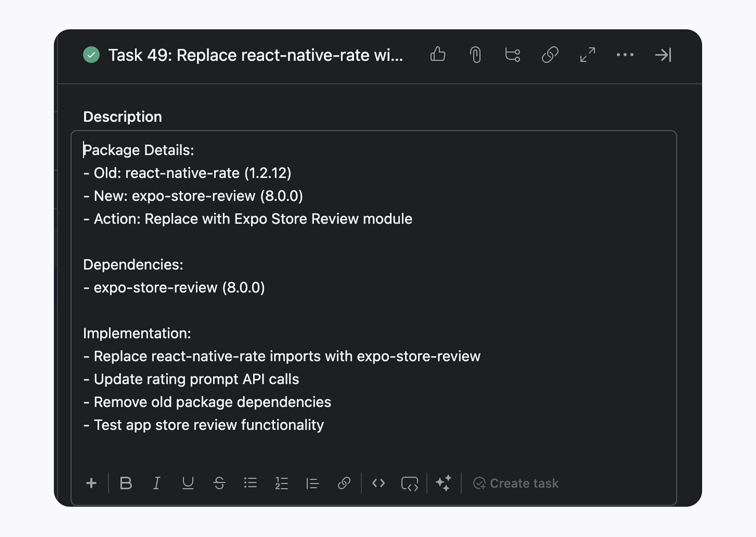Toggle underline formatting
The width and height of the screenshot is (756, 537).
[x=188, y=483]
